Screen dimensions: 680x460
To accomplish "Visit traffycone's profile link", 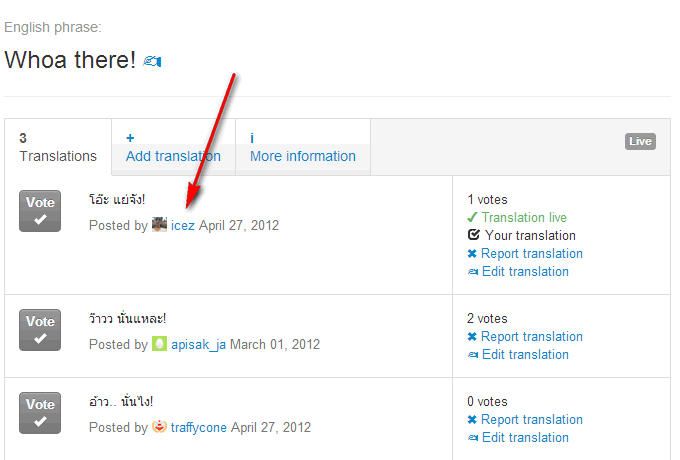I will (x=199, y=428).
